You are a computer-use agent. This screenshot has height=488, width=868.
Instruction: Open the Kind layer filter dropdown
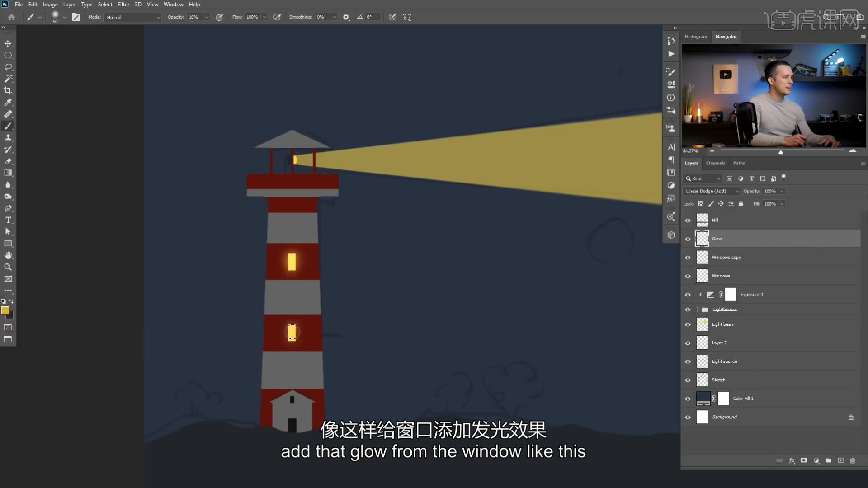coord(703,178)
